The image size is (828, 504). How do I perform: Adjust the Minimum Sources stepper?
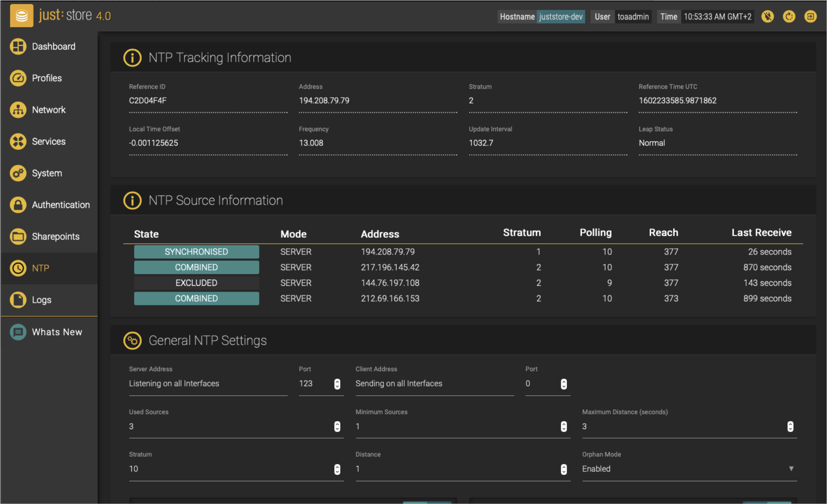564,427
